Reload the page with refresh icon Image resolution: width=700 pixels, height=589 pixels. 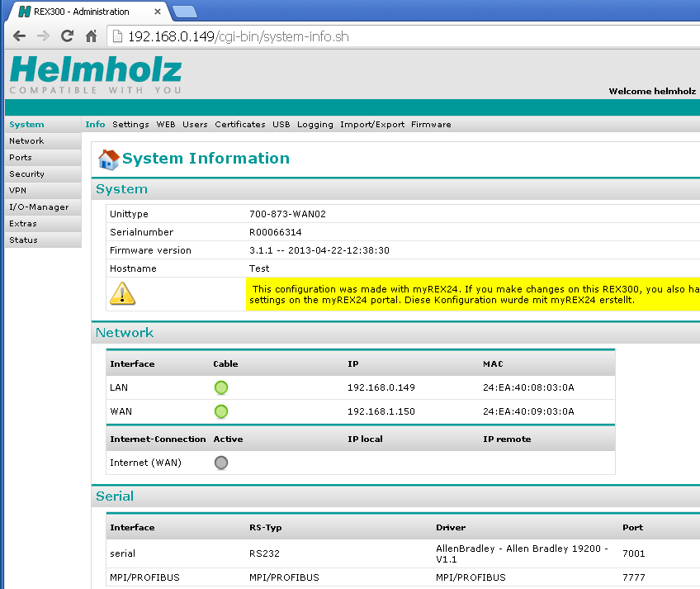click(x=67, y=36)
